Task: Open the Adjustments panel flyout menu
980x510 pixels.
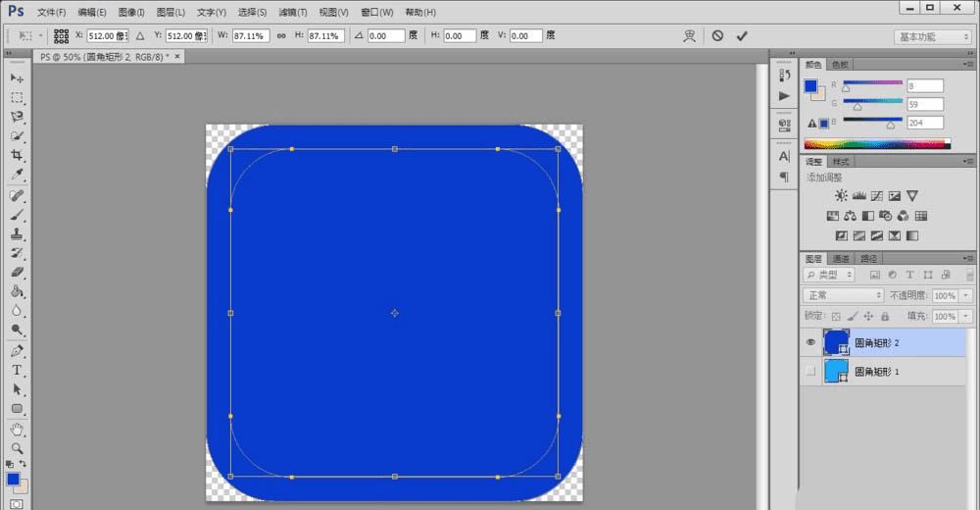Action: 968,162
